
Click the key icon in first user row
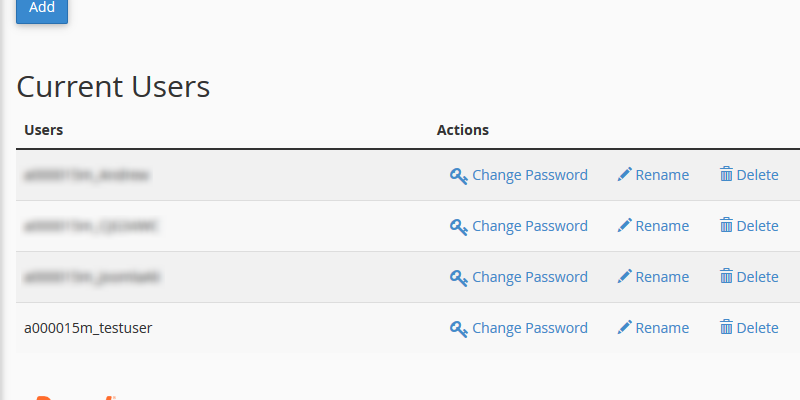pyautogui.click(x=459, y=175)
